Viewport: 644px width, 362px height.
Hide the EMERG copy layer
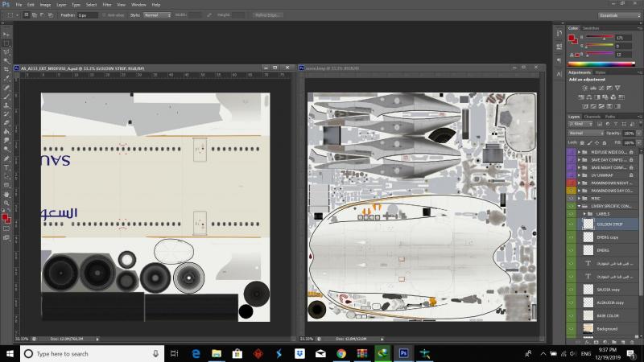(x=571, y=237)
